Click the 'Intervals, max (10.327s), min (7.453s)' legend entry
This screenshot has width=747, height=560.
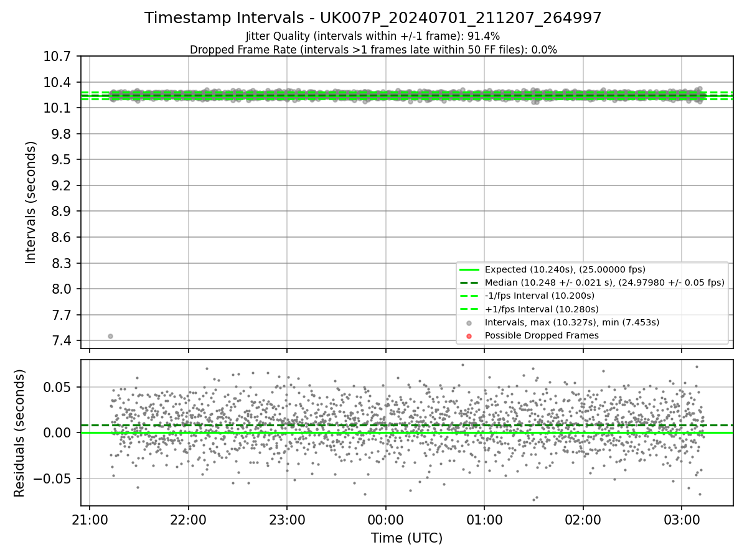pyautogui.click(x=572, y=322)
